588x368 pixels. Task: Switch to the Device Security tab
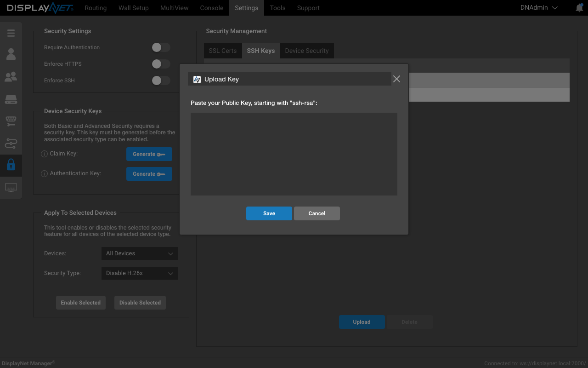coord(307,51)
